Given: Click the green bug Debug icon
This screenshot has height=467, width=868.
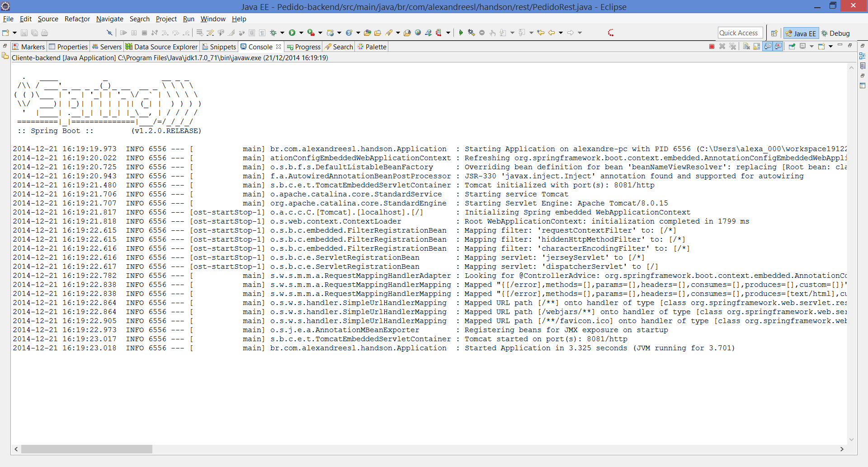Looking at the screenshot, I should coord(273,33).
